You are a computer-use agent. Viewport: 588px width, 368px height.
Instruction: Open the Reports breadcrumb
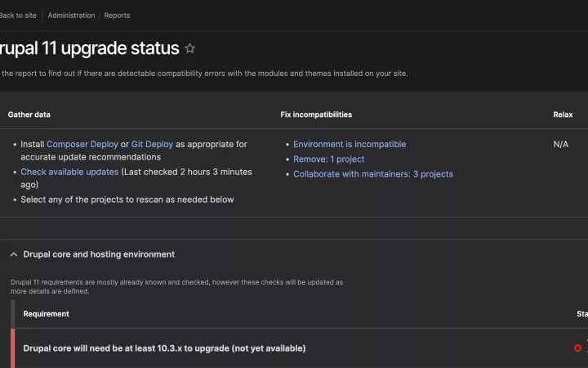[x=117, y=16]
